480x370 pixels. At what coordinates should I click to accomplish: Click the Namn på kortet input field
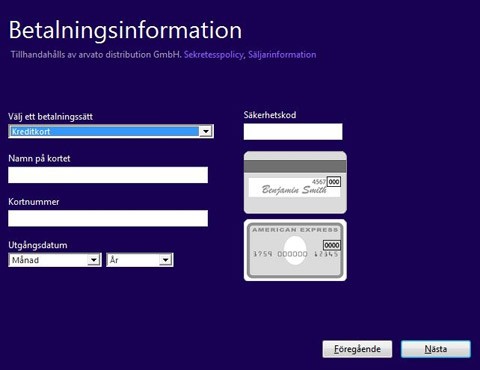pos(108,175)
